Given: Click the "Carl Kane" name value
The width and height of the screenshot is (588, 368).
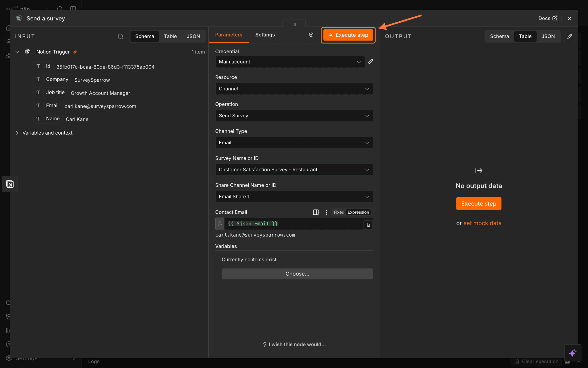Looking at the screenshot, I should click(x=77, y=119).
